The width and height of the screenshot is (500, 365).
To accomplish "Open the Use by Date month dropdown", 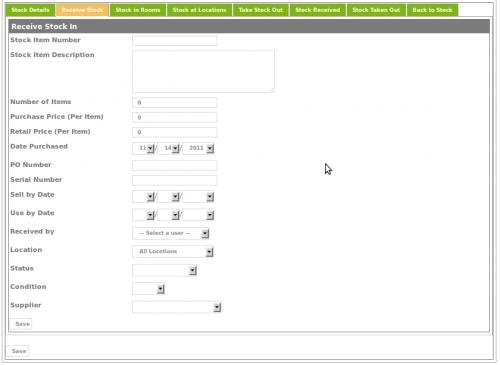I will 143,215.
